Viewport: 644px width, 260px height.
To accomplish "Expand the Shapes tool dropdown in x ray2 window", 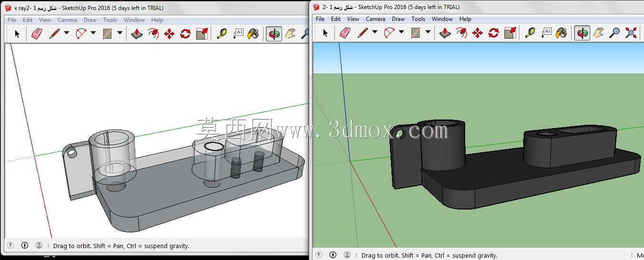I will (119, 33).
